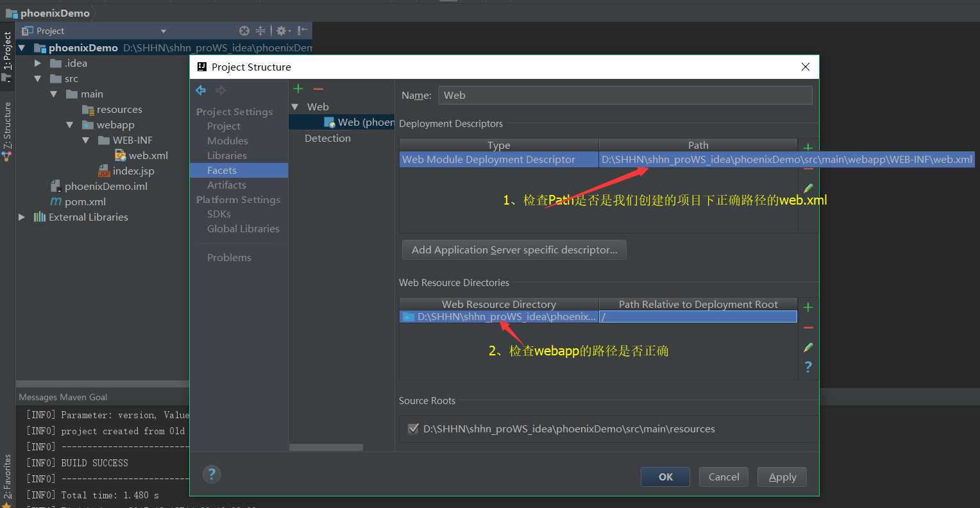Click the Structure tool window icon
980x508 pixels.
[7, 157]
